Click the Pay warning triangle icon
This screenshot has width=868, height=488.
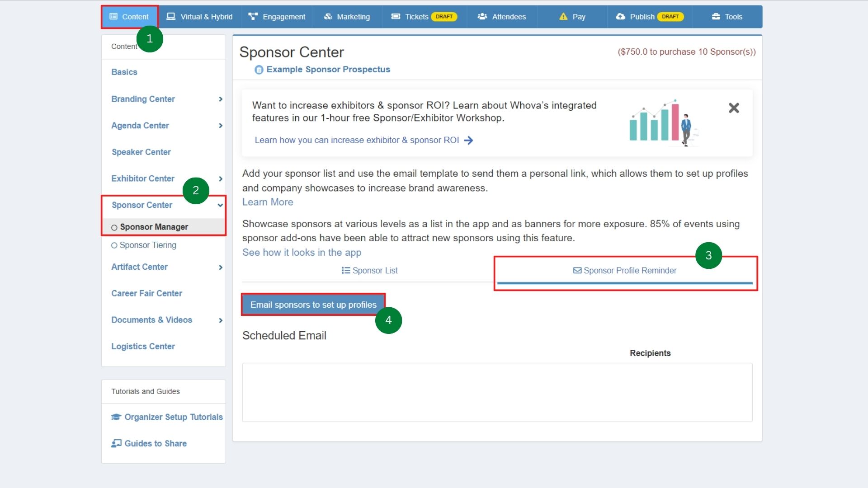click(x=563, y=17)
